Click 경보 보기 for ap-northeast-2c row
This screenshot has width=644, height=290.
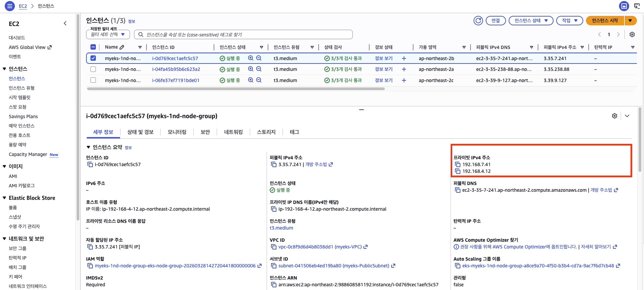tap(384, 80)
